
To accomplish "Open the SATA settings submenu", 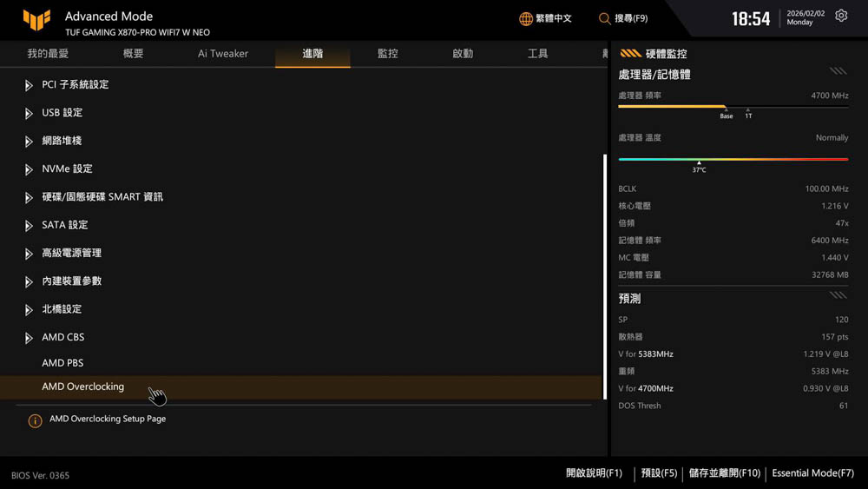I will pyautogui.click(x=64, y=225).
